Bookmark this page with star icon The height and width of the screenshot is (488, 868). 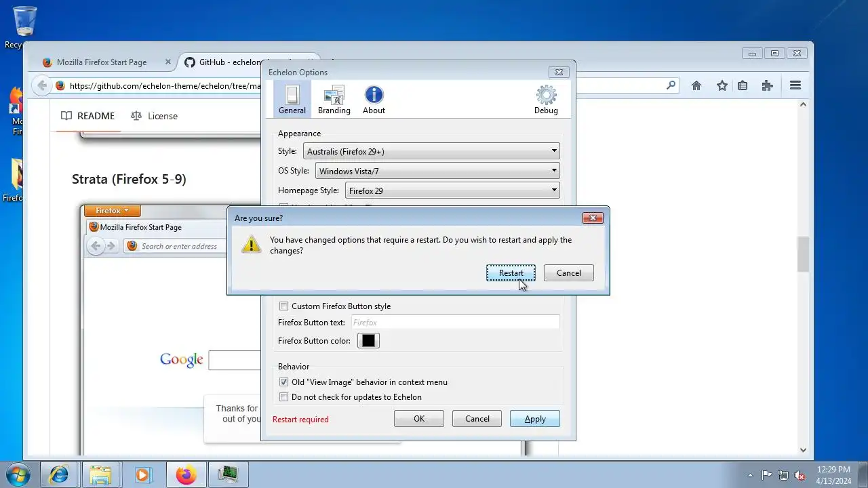coord(722,85)
